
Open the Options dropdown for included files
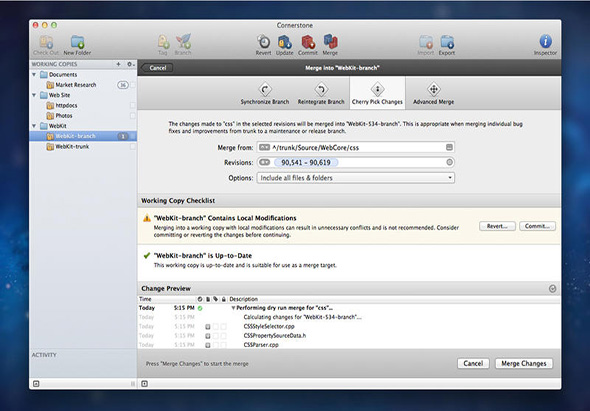tap(356, 178)
